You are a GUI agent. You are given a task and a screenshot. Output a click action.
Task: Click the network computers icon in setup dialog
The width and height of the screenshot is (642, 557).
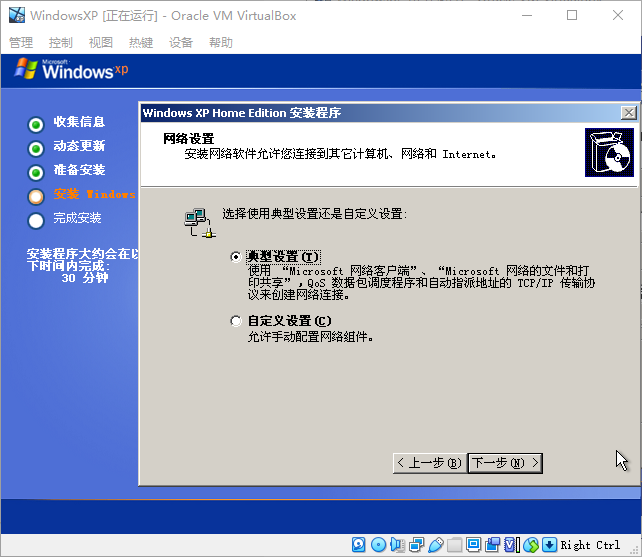coord(200,222)
